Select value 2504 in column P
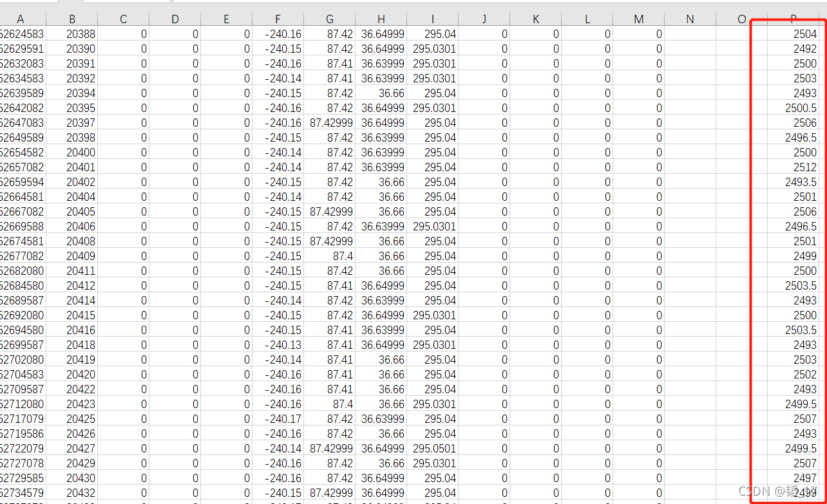This screenshot has height=504, width=827. (793, 33)
